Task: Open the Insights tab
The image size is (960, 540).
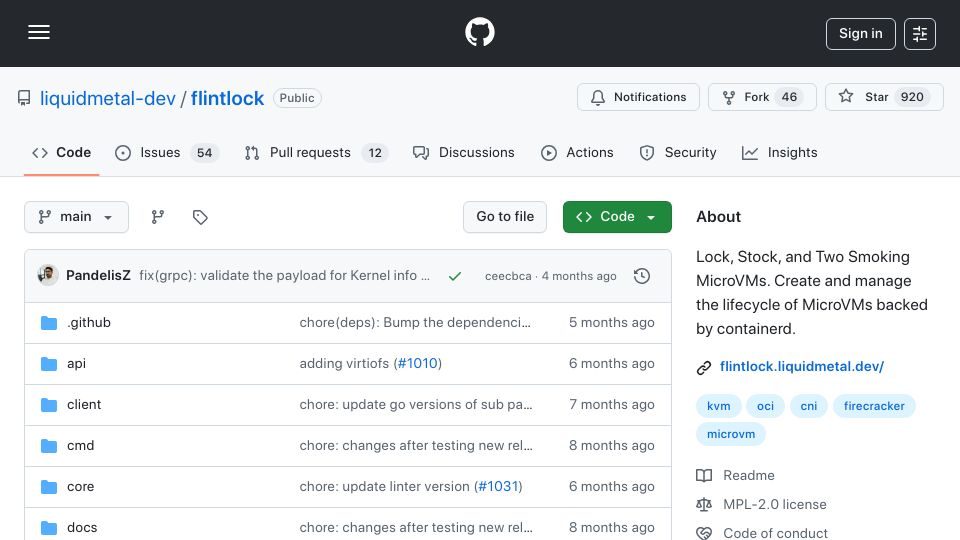Action: pyautogui.click(x=779, y=152)
